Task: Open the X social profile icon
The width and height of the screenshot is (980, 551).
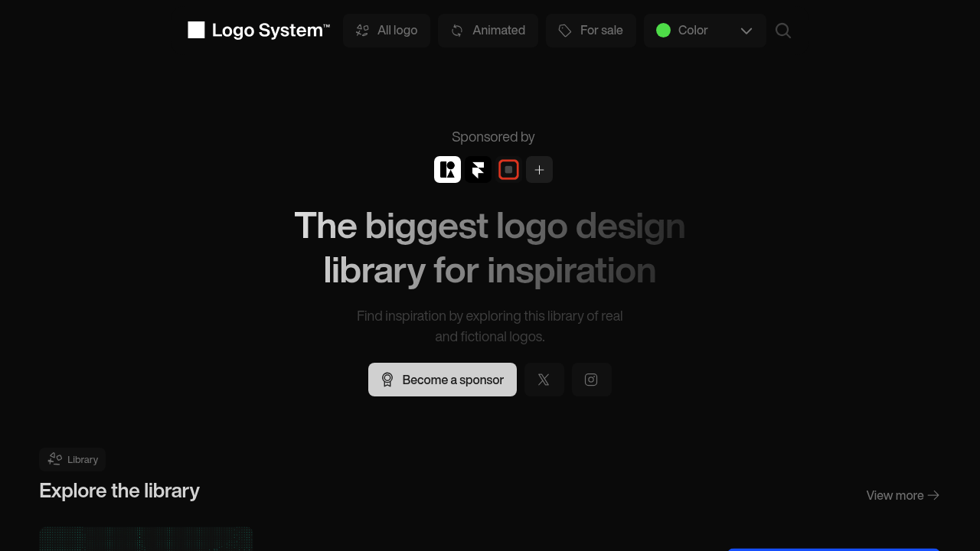Action: click(x=544, y=380)
